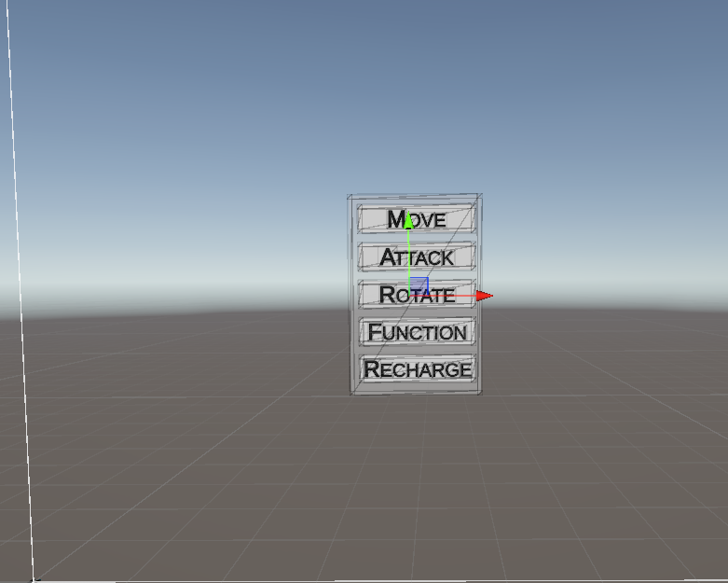Select the white vertical canvas border line

[21, 280]
